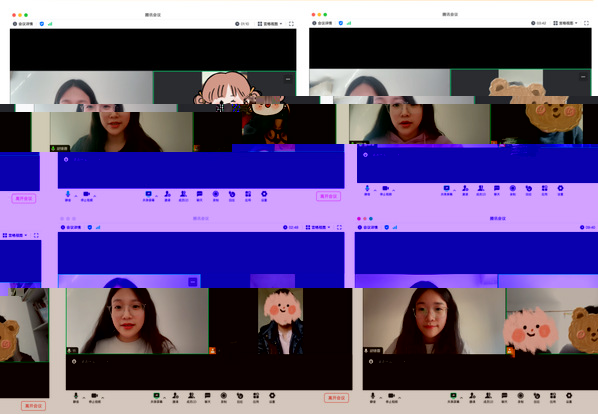
Task: Click the red Leave Meeting button at bottom center
Action: [x=336, y=398]
